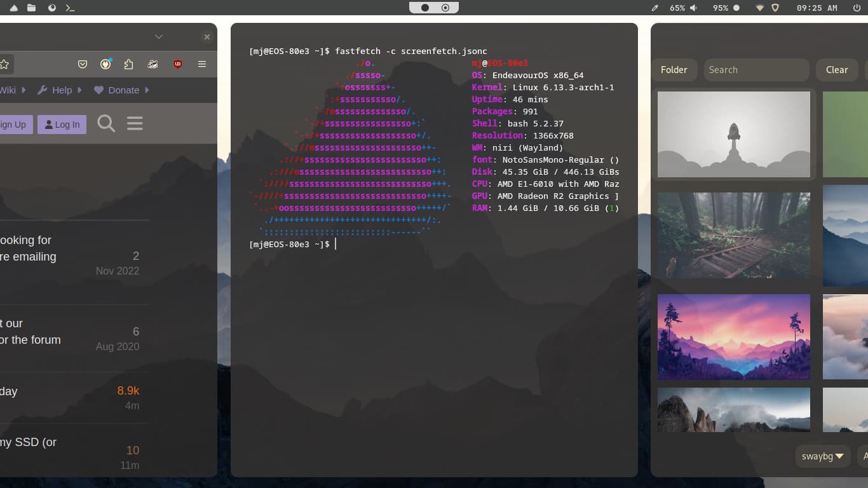The height and width of the screenshot is (488, 868).
Task: Click the color picker icon in the top bar
Action: click(x=655, y=8)
